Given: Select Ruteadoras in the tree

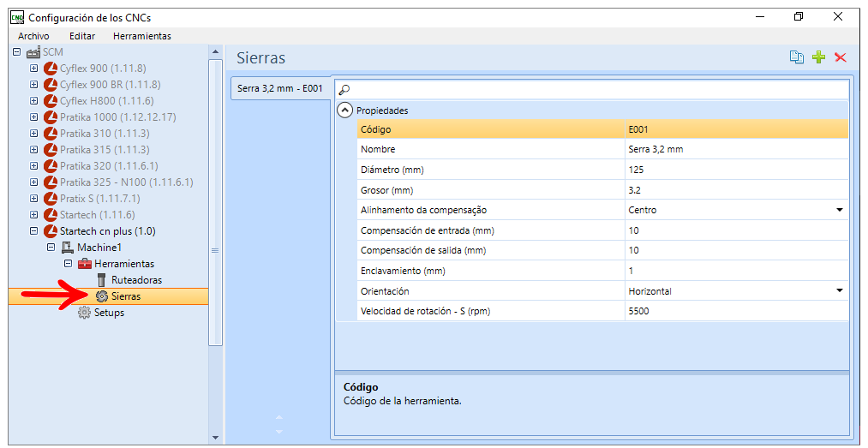Looking at the screenshot, I should [137, 280].
